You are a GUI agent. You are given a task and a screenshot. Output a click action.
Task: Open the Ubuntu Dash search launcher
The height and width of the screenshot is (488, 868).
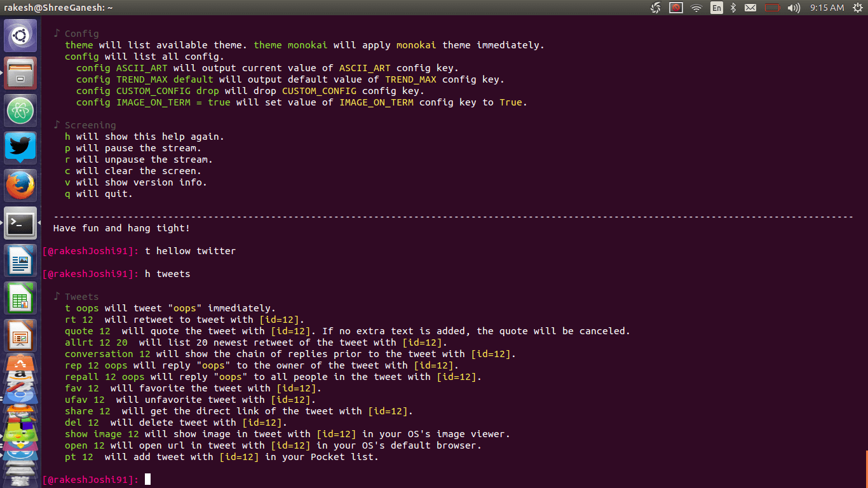[x=21, y=36]
